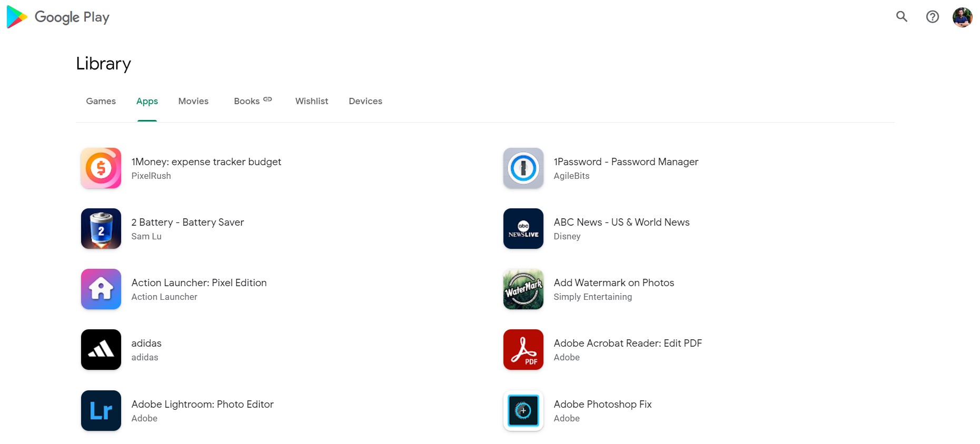This screenshot has height=444, width=980.
Task: Open the 2 Battery app icon
Action: tap(101, 229)
